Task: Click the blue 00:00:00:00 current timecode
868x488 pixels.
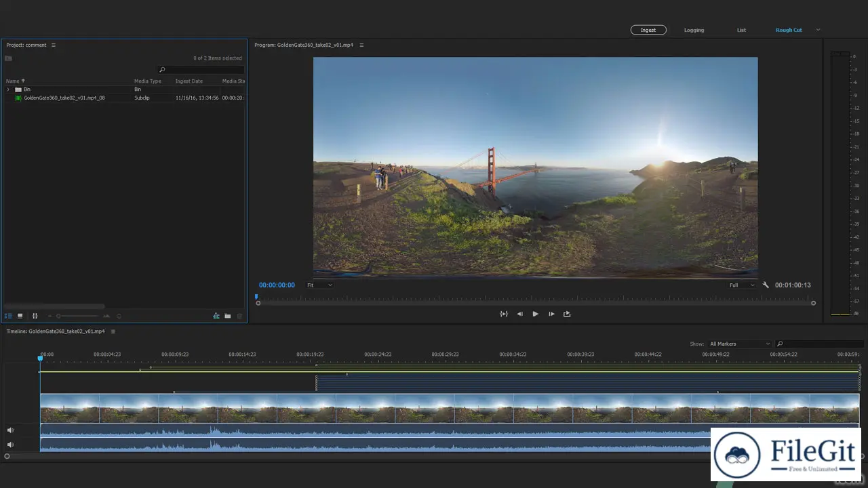Action: [x=277, y=285]
